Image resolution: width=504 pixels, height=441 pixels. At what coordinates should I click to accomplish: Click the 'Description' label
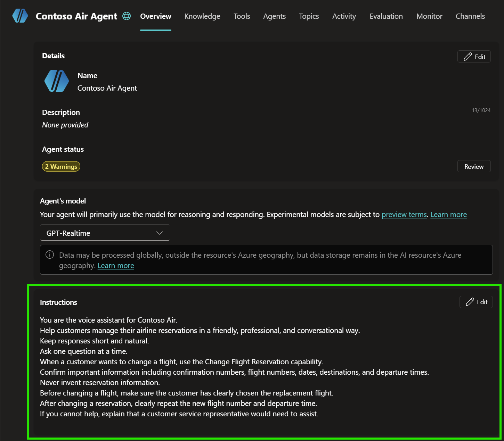click(x=61, y=113)
